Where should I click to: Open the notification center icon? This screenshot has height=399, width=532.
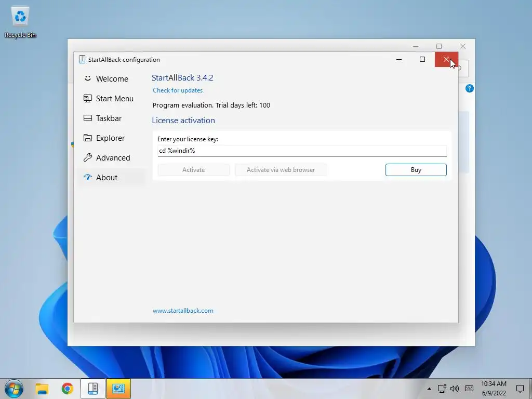pyautogui.click(x=520, y=389)
